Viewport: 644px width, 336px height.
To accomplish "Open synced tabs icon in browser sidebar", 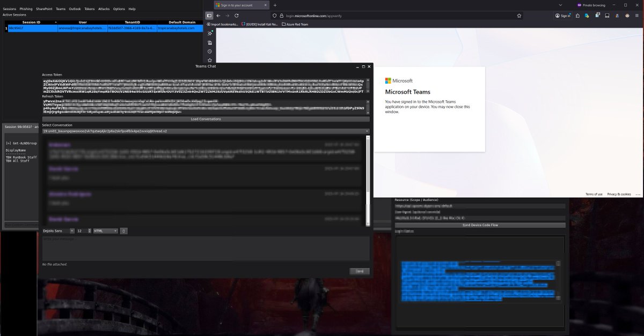I will tap(210, 42).
